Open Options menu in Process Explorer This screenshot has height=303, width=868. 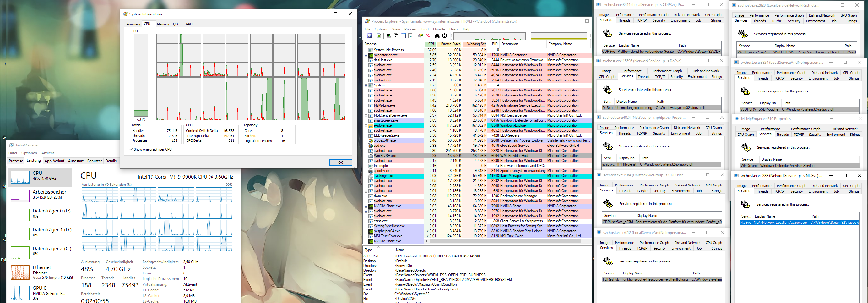381,29
